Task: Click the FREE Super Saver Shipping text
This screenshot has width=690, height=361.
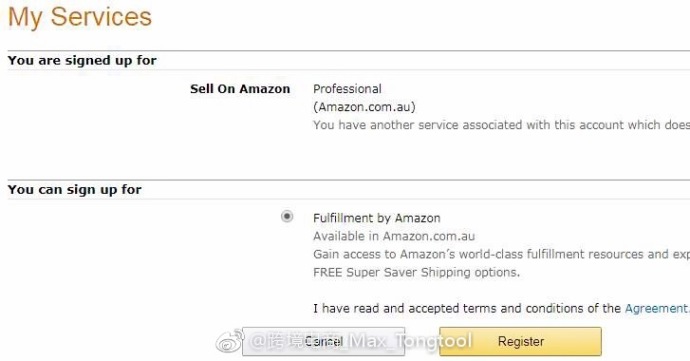Action: tap(416, 273)
